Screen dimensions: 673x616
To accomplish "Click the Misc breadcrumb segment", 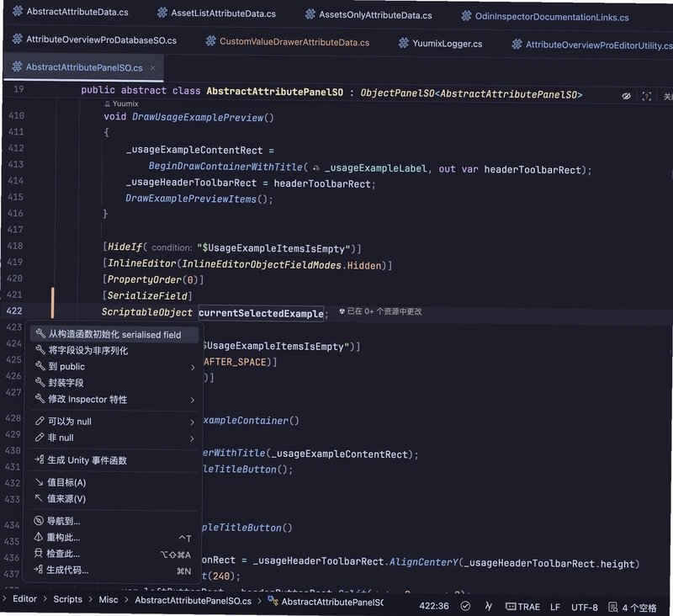I will tap(109, 600).
